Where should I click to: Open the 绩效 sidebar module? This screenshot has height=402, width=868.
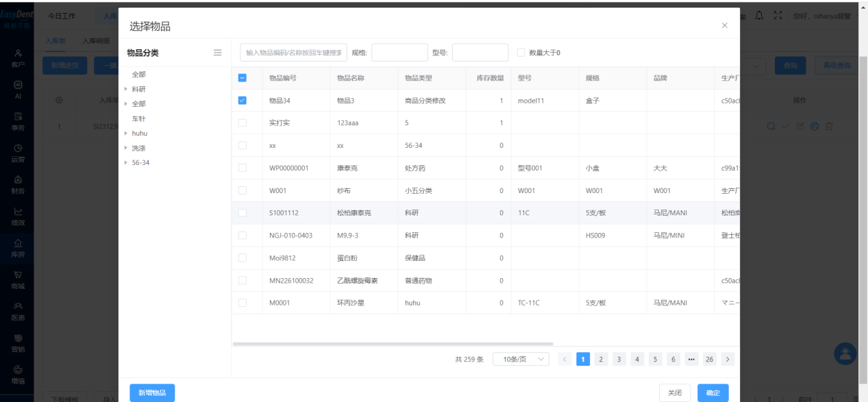pyautogui.click(x=18, y=216)
